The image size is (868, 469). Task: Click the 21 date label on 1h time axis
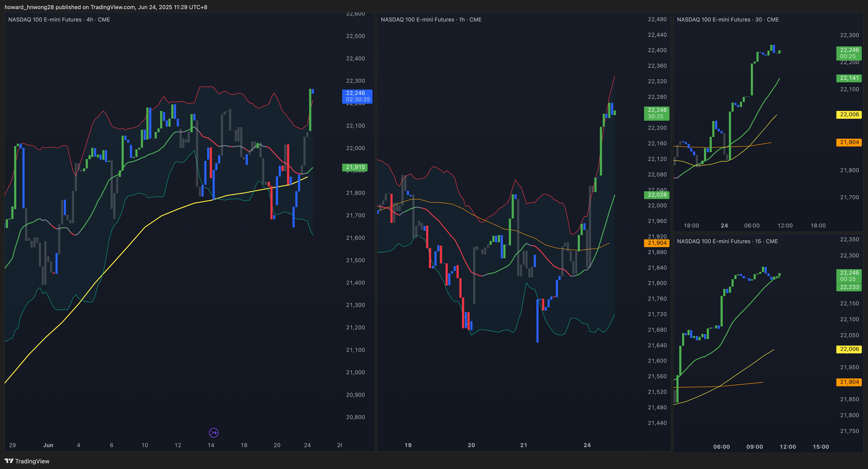[x=524, y=445]
